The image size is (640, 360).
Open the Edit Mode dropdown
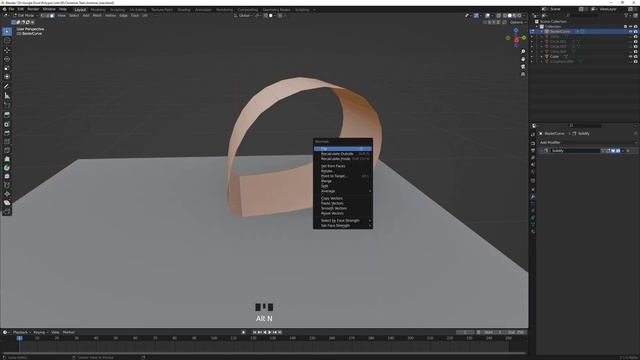click(x=25, y=16)
